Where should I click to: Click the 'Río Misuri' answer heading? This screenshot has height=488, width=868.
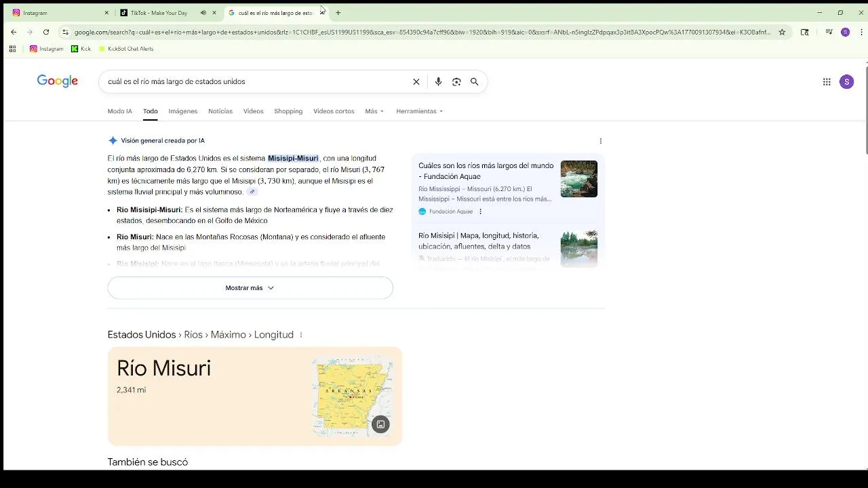tap(163, 368)
